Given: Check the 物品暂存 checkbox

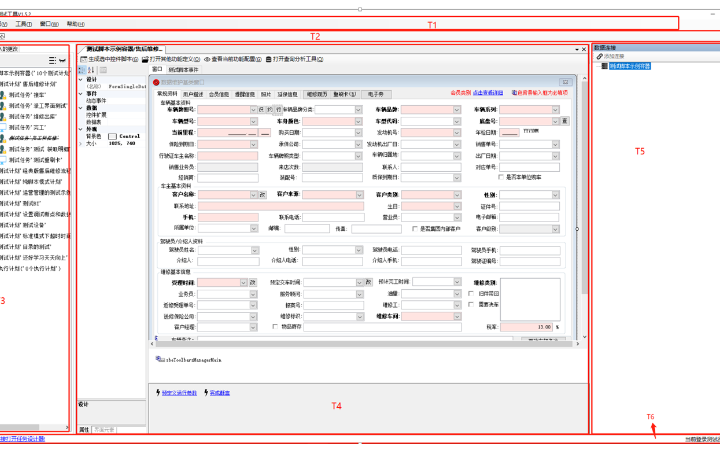Looking at the screenshot, I should 275,326.
